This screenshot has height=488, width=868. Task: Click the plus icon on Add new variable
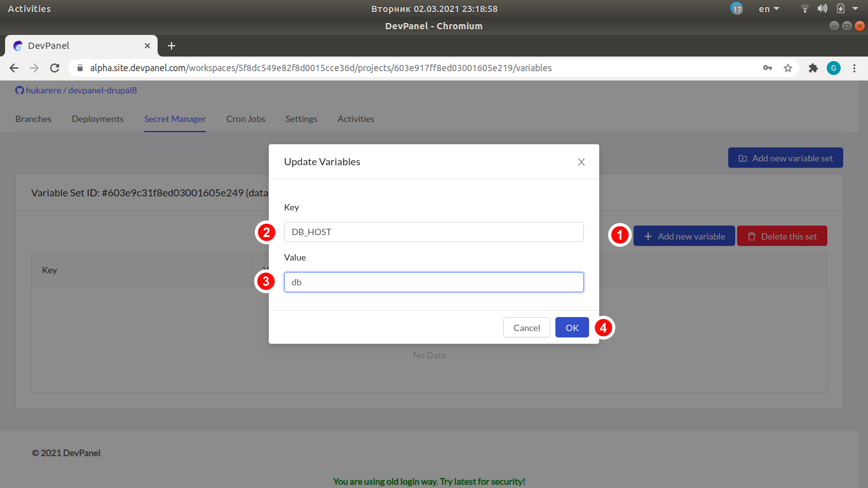[648, 236]
